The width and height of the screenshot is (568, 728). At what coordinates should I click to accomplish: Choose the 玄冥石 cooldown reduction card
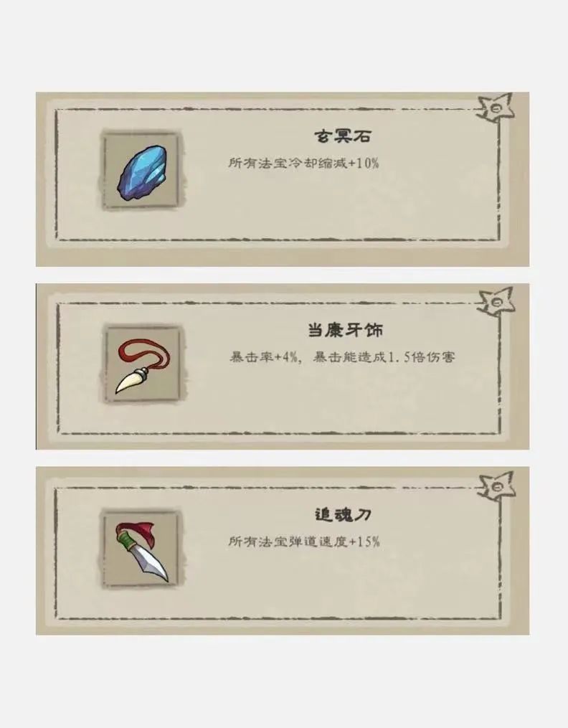pyautogui.click(x=283, y=179)
